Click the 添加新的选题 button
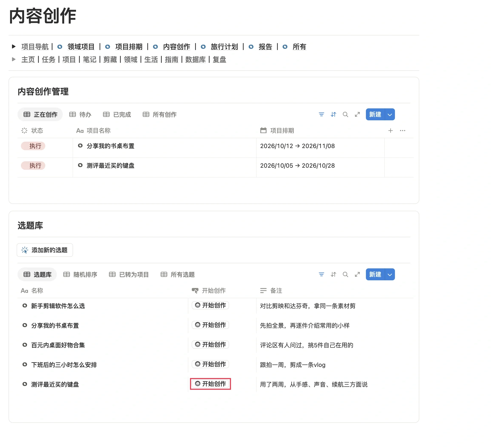 point(45,250)
